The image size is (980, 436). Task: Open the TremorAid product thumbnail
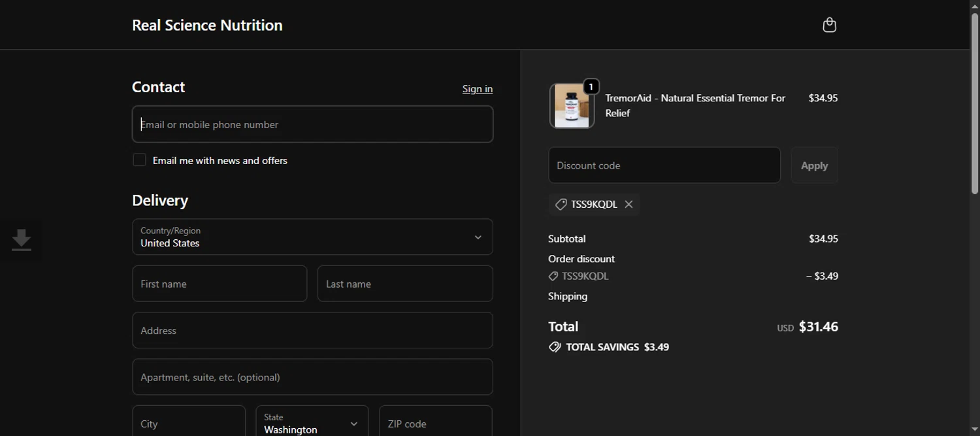coord(572,106)
